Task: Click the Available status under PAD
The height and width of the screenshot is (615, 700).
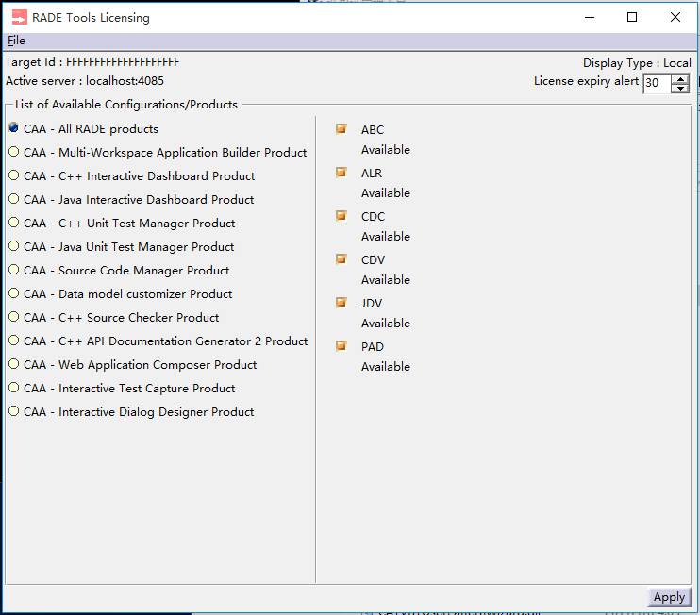Action: click(386, 367)
